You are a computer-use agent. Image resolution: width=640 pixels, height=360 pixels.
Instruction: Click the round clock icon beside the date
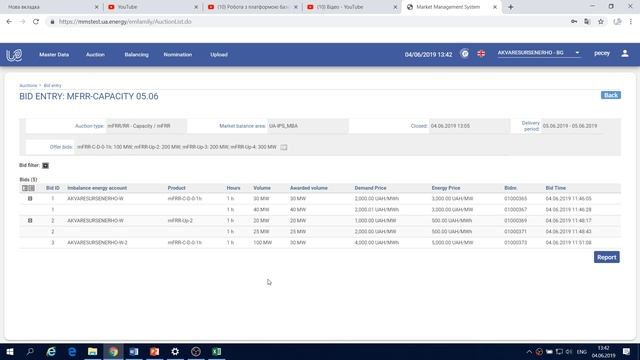[464, 53]
